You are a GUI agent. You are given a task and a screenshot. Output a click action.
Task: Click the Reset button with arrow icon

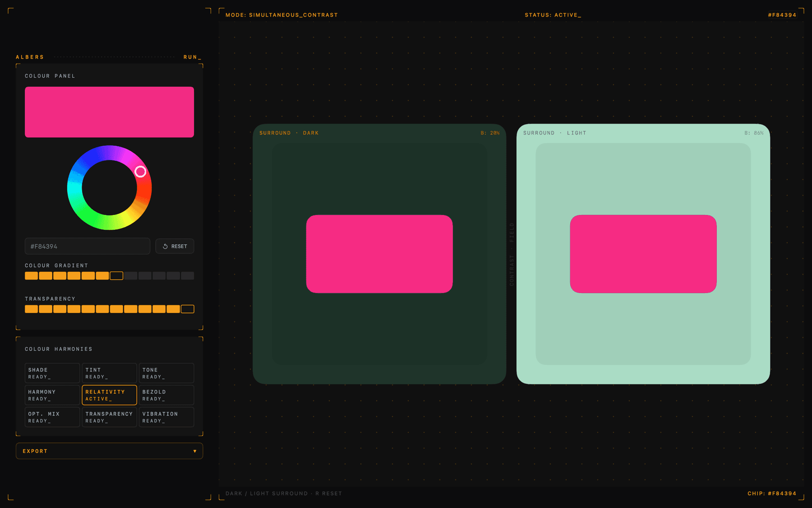pyautogui.click(x=175, y=246)
